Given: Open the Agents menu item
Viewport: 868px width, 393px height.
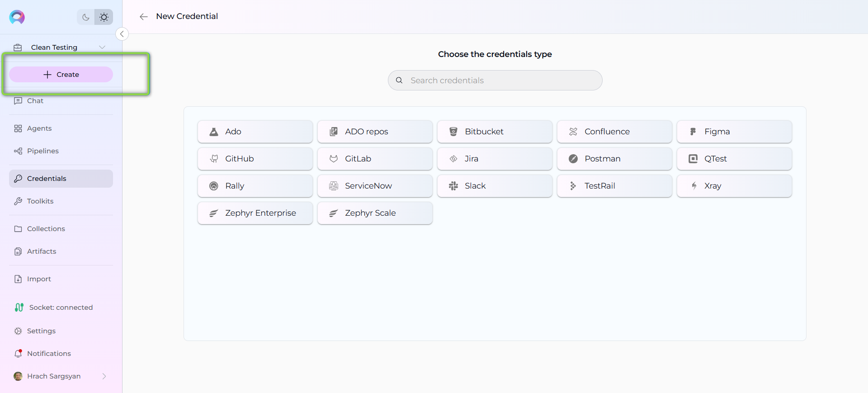Looking at the screenshot, I should (x=39, y=128).
